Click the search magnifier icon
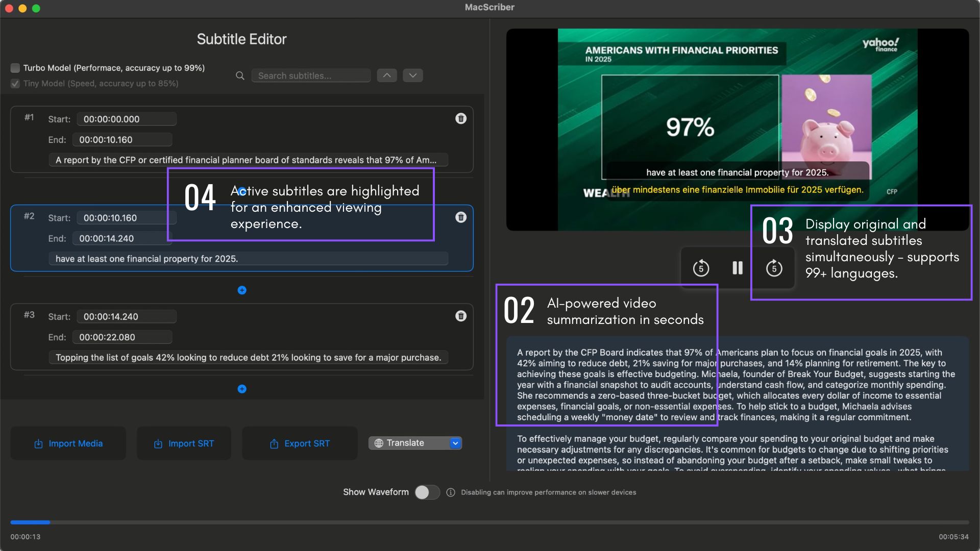The width and height of the screenshot is (980, 551). [x=240, y=76]
